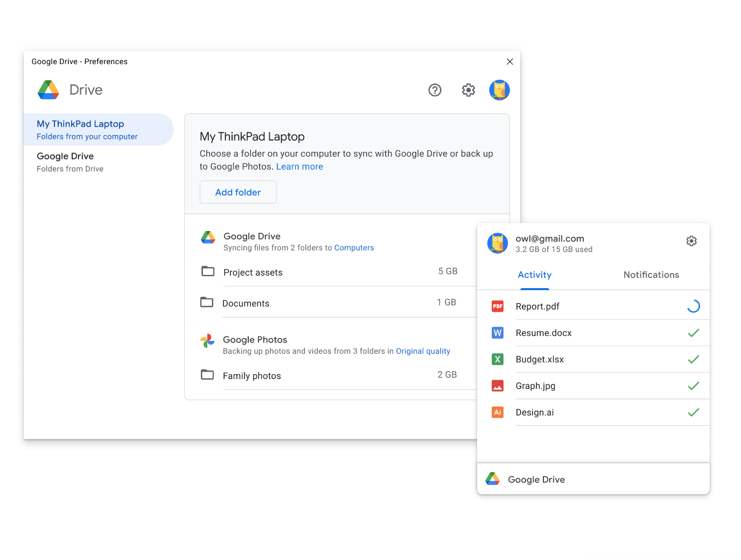The image size is (741, 560).
Task: Open the help question mark icon
Action: 435,90
